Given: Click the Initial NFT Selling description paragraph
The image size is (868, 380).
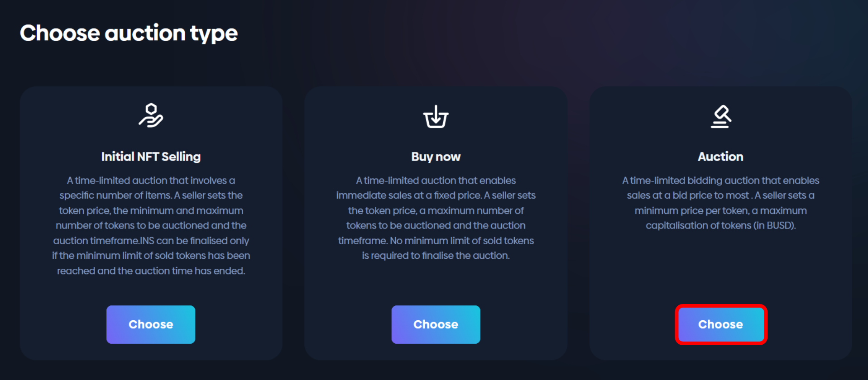Looking at the screenshot, I should (151, 225).
